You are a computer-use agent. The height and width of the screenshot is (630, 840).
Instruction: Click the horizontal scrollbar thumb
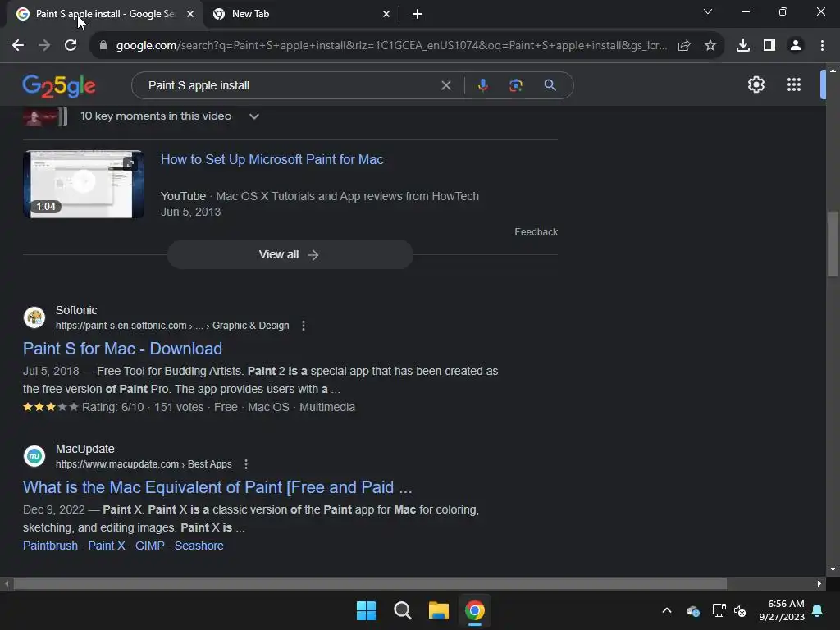(x=370, y=583)
